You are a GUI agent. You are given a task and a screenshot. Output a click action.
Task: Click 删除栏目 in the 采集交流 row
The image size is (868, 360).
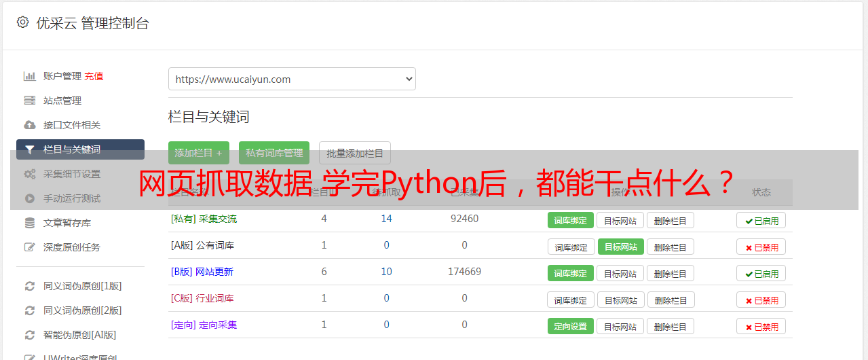[x=671, y=220]
